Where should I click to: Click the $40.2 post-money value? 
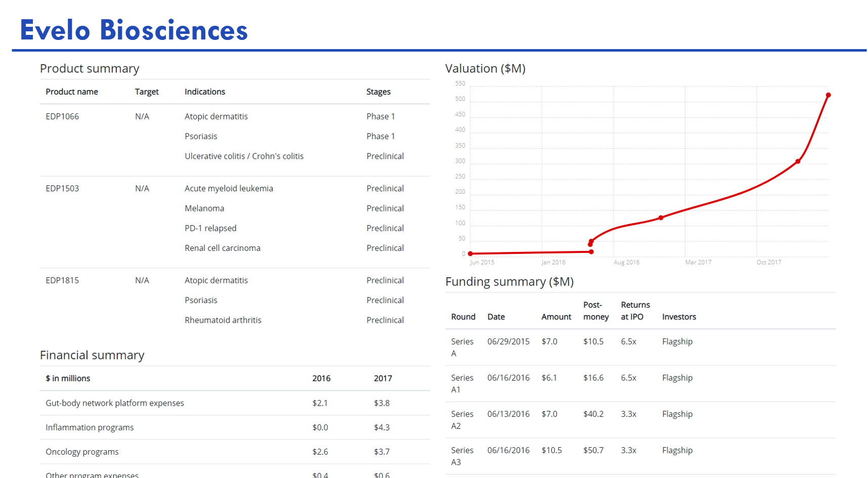(593, 414)
